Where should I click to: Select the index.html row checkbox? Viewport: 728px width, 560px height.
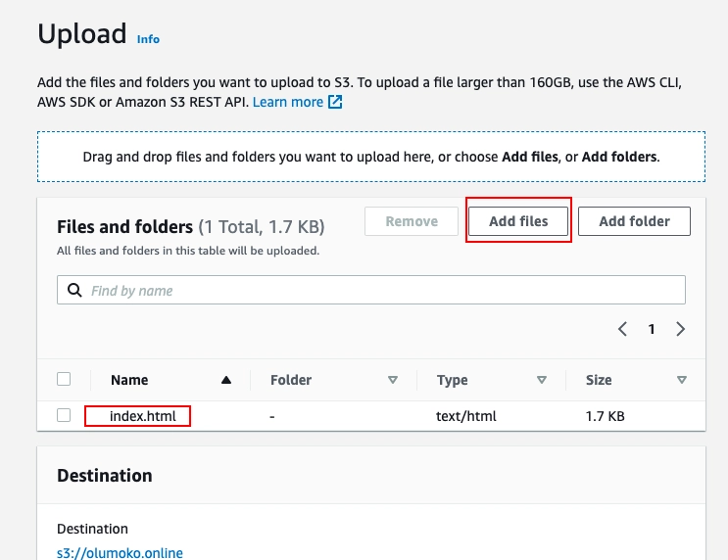64,415
